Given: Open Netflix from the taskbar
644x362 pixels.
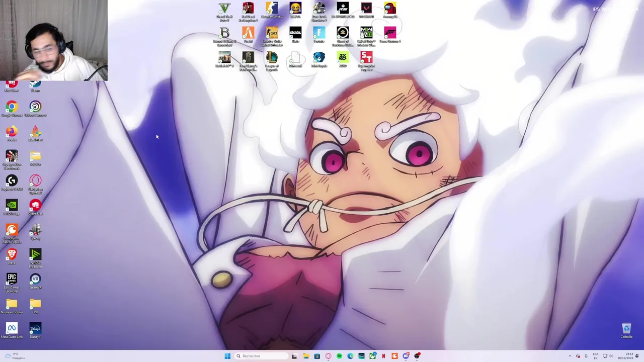Looking at the screenshot, I should (x=383, y=356).
